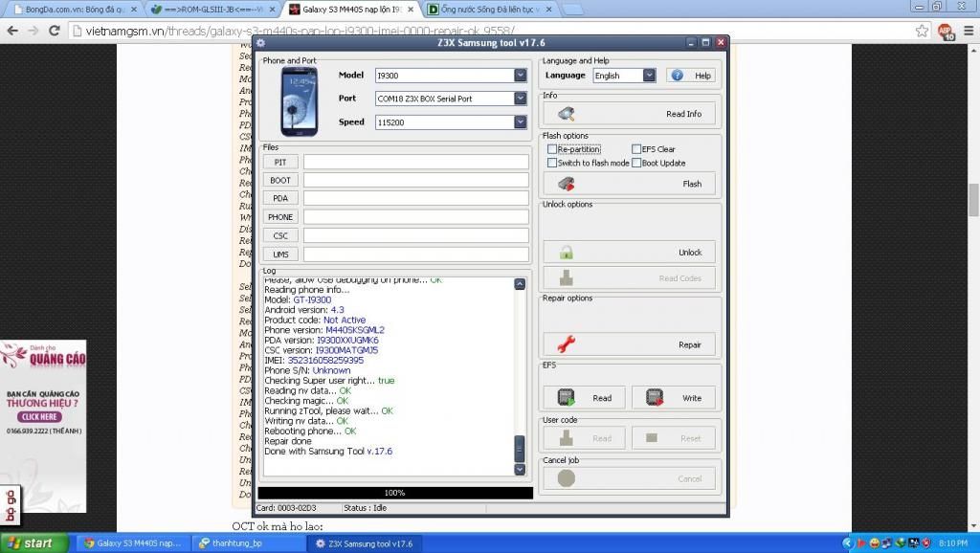Open taskbar item thanhtung_bp
This screenshot has height=553, width=980.
tap(249, 543)
